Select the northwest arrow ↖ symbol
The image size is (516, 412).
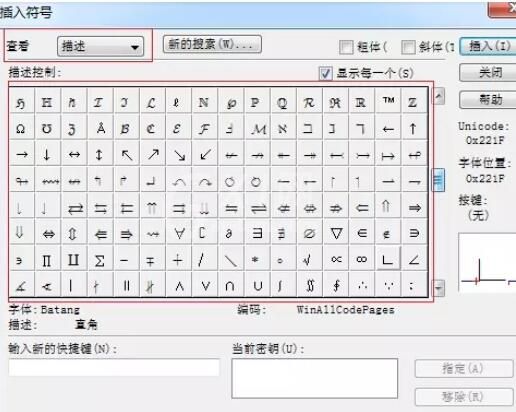[x=126, y=154]
